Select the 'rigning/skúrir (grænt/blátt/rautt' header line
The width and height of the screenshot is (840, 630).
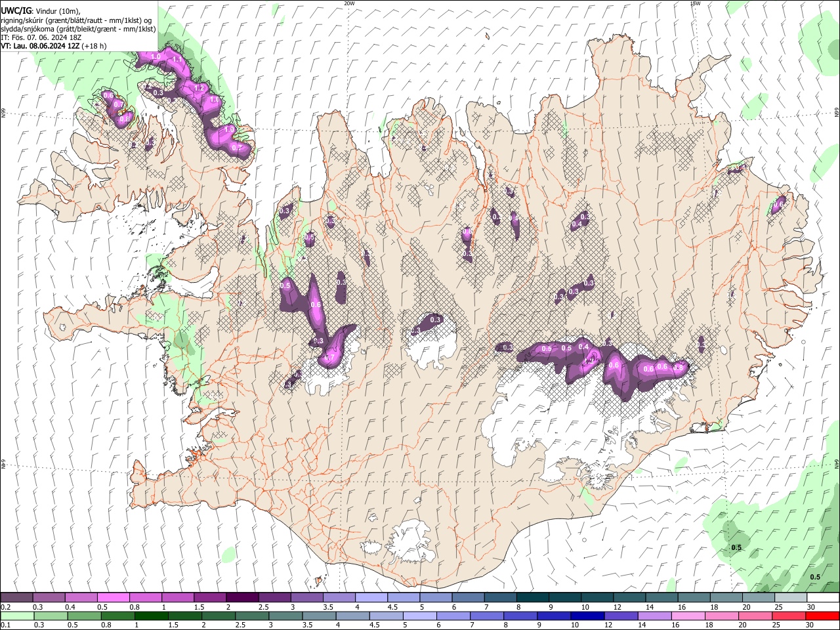point(76,20)
